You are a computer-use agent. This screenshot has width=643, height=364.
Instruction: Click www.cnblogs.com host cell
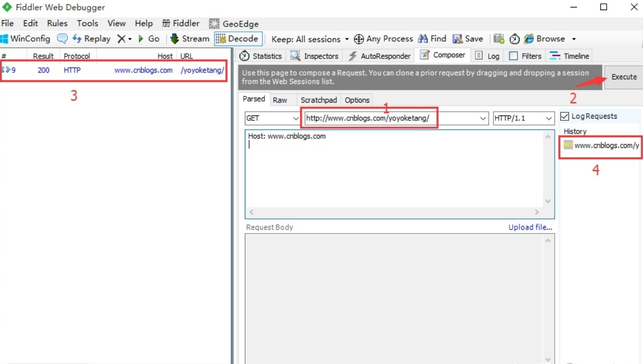(x=144, y=70)
